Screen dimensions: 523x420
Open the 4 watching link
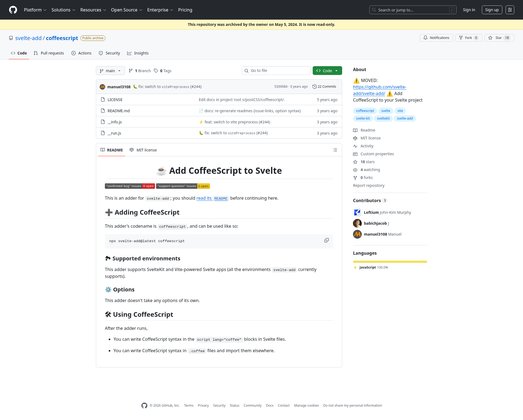click(367, 170)
